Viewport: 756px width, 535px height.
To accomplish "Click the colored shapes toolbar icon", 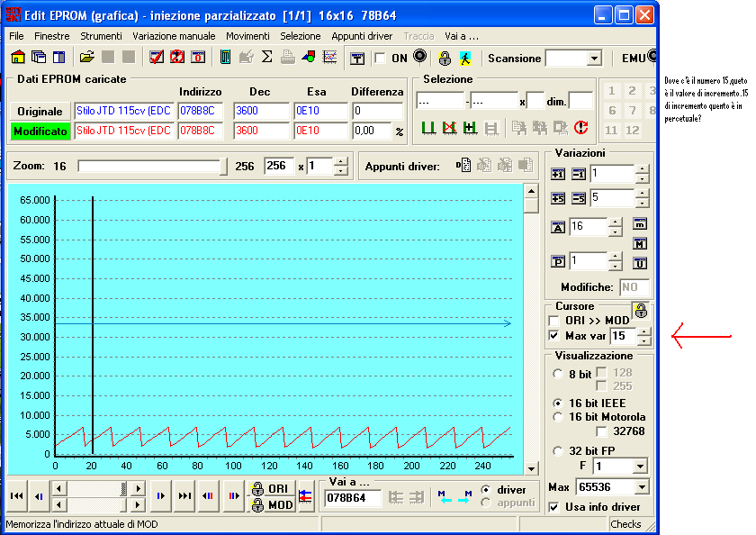I will (308, 58).
